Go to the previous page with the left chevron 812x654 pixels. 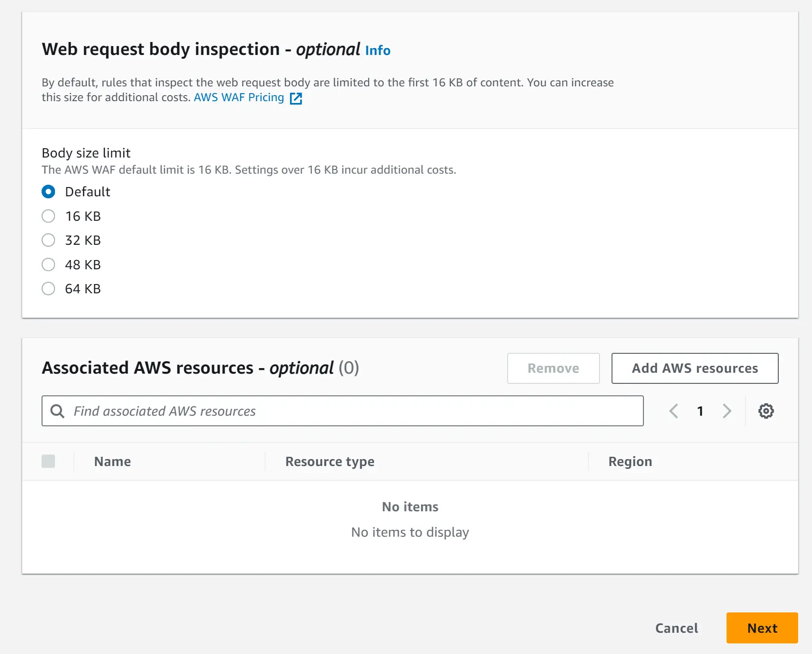click(x=674, y=411)
